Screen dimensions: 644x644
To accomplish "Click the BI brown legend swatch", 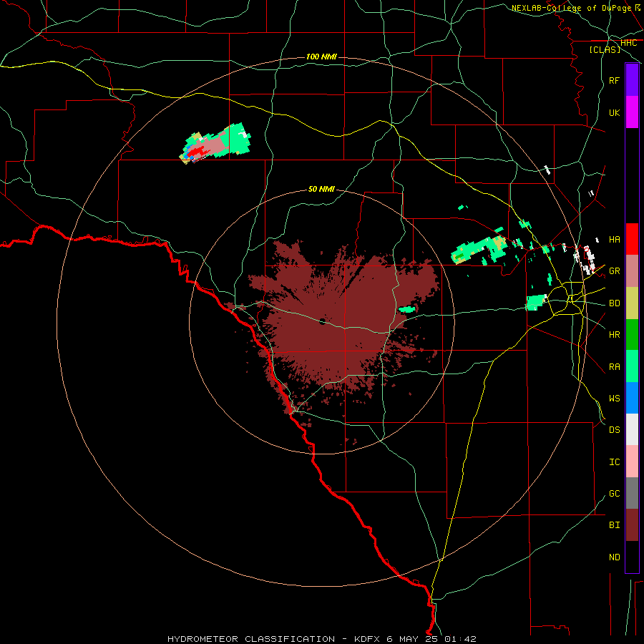I will tap(632, 525).
